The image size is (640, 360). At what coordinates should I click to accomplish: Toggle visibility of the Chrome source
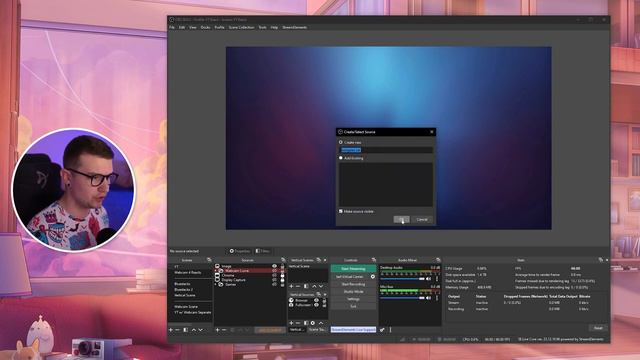coord(274,276)
